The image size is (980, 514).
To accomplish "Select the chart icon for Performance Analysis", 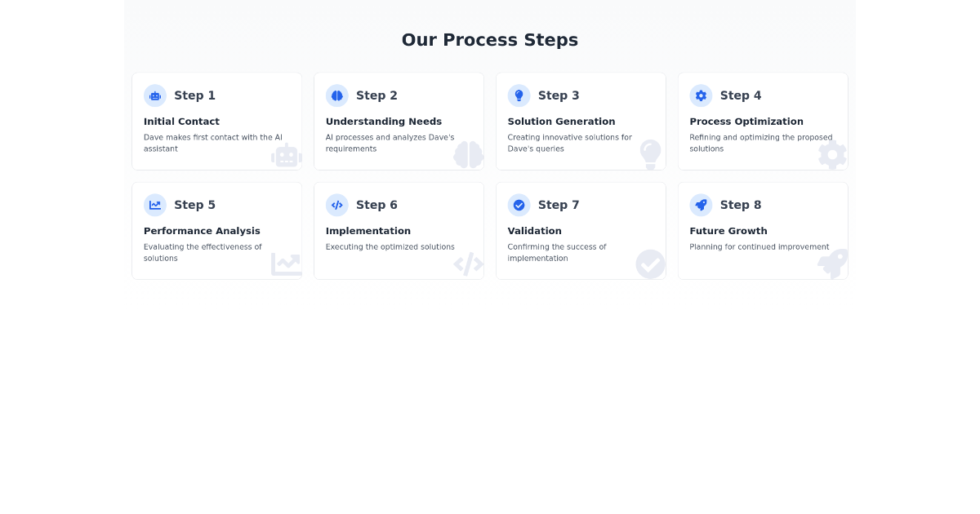I will (155, 205).
